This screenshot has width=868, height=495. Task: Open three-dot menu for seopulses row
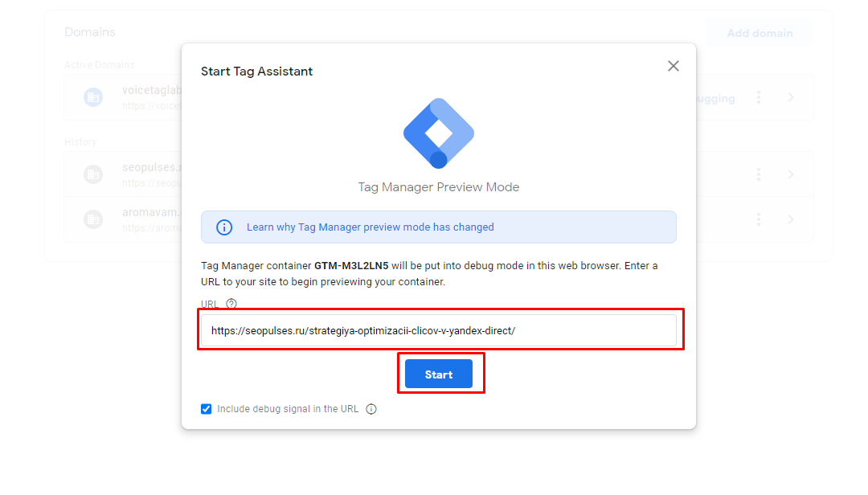tap(759, 174)
